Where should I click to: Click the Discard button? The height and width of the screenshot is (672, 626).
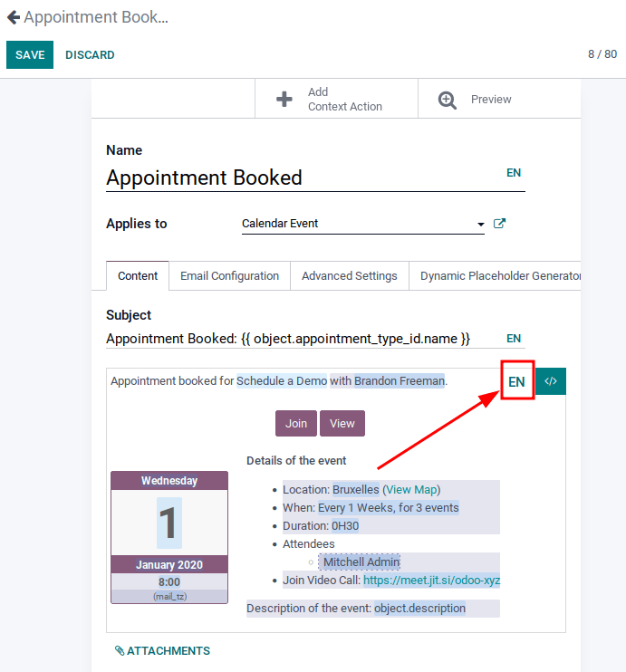90,55
